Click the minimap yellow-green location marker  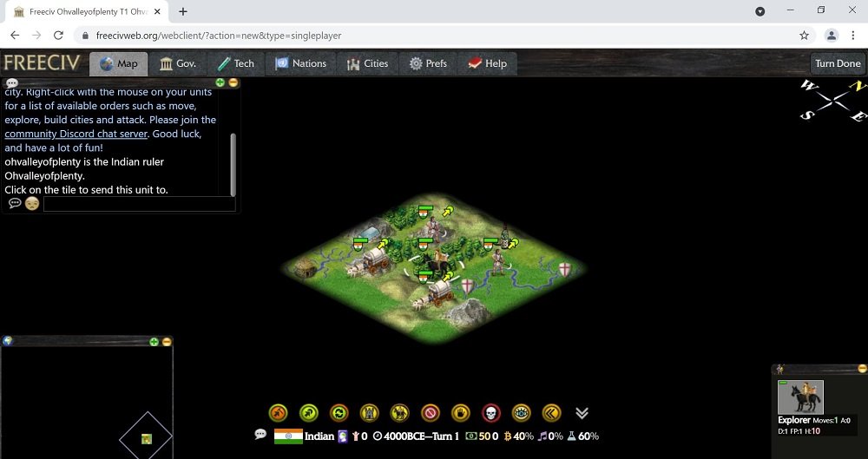(x=146, y=439)
